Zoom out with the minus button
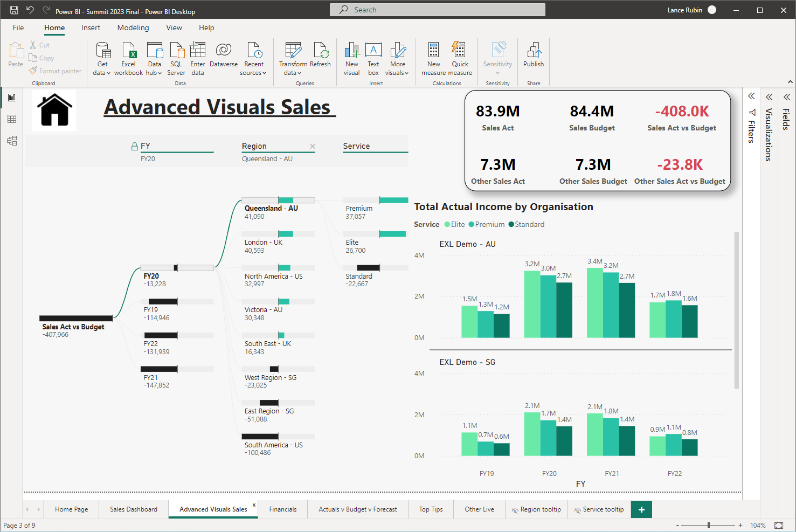 point(677,525)
